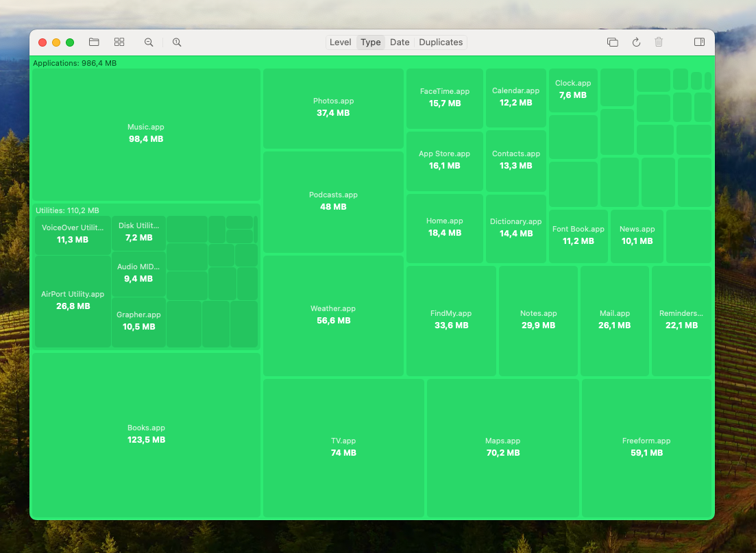
Task: Click the red close window button
Action: click(x=42, y=42)
